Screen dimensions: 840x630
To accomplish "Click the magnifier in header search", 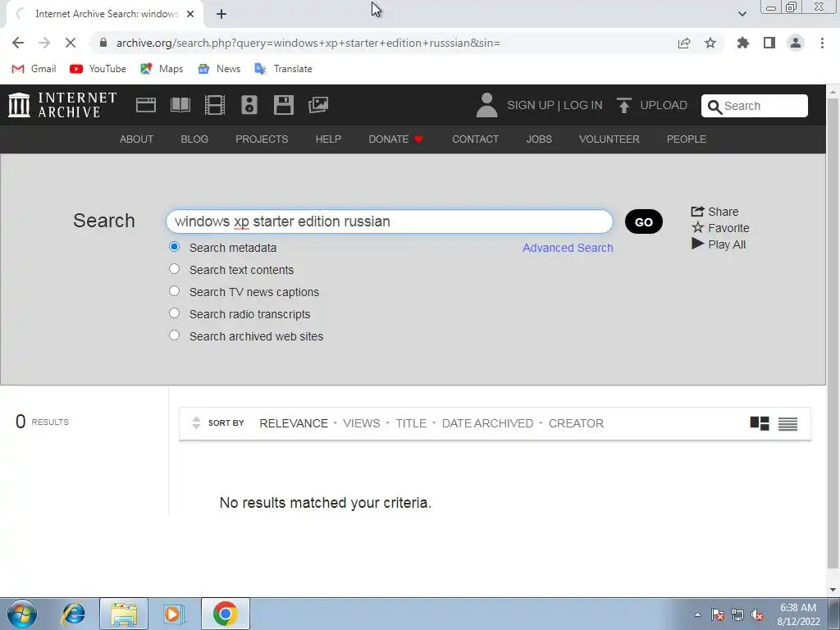I will click(714, 107).
